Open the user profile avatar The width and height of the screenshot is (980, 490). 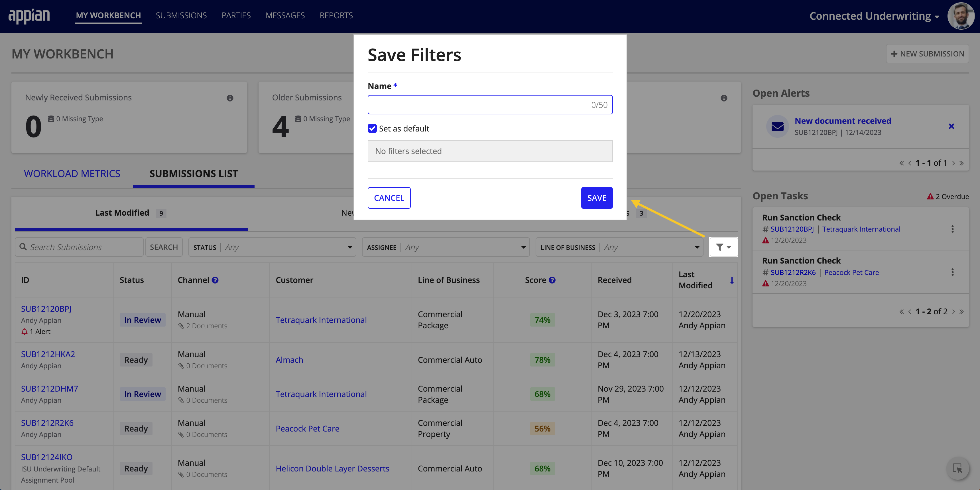[x=961, y=16]
